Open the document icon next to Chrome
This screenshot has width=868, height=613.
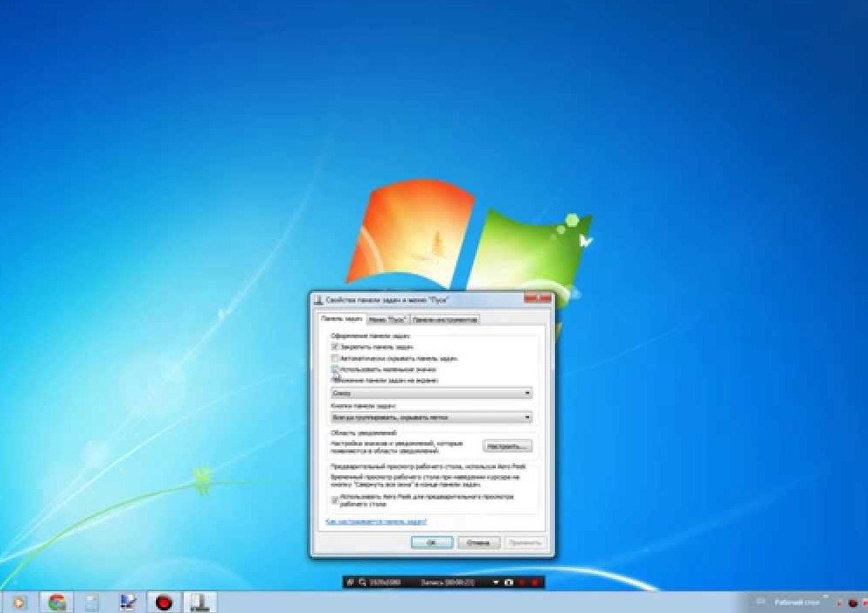click(93, 602)
